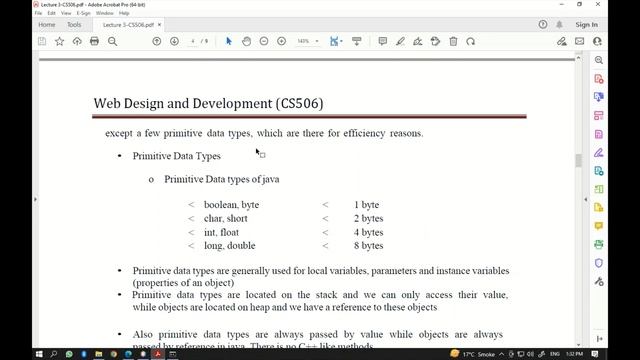This screenshot has width=640, height=360.
Task: Switch to the Tools tab
Action: [x=74, y=24]
